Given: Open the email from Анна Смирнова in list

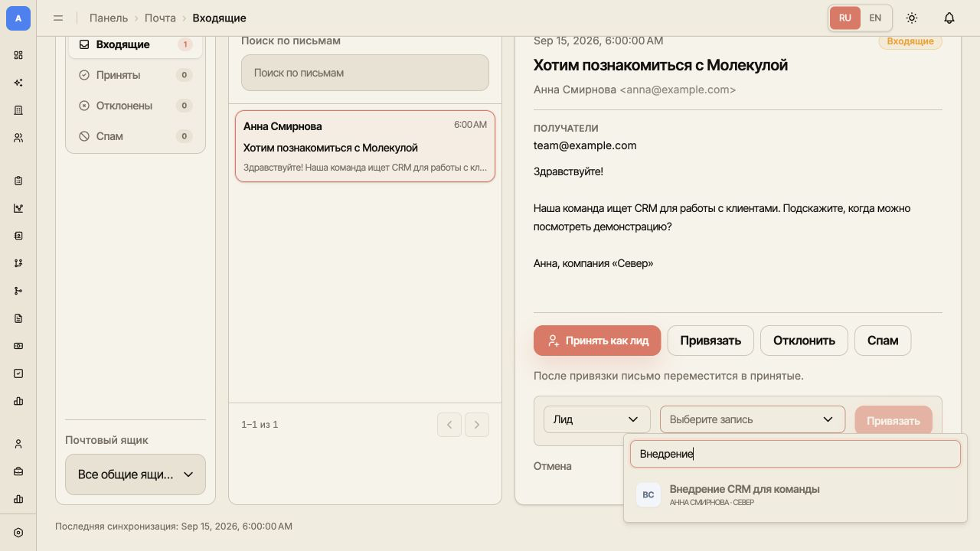Looking at the screenshot, I should [365, 146].
